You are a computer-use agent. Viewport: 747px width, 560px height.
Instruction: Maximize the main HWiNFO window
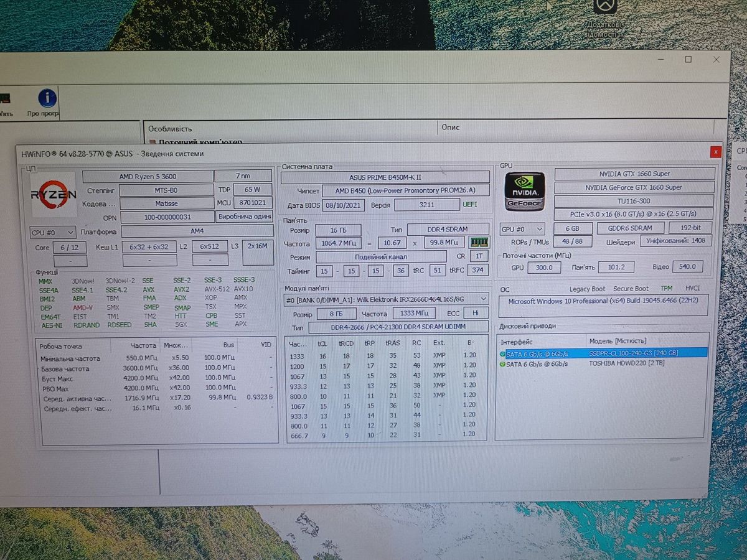(x=688, y=60)
